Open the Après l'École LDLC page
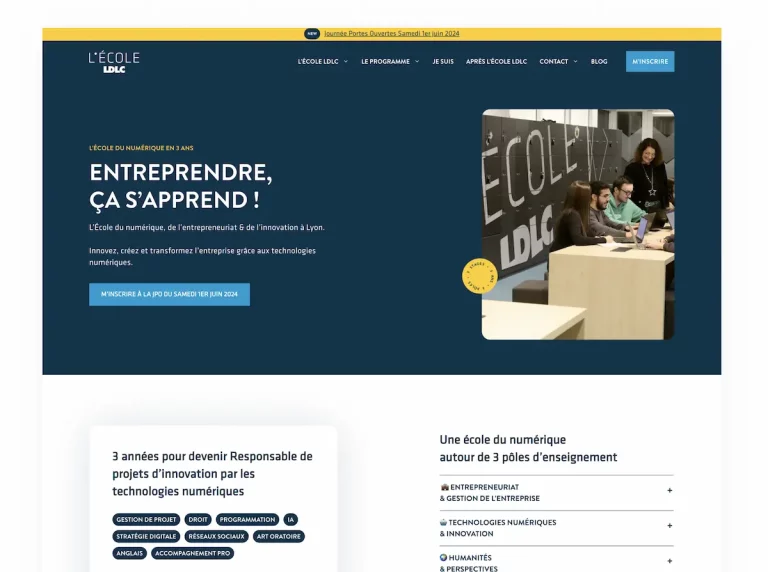Image resolution: width=768 pixels, height=572 pixels. tap(496, 62)
